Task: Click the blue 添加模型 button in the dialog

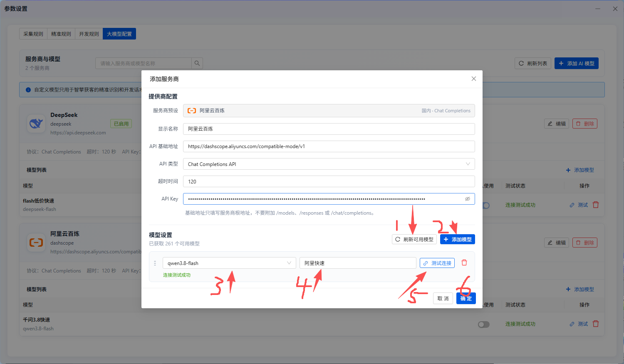Action: [x=458, y=239]
